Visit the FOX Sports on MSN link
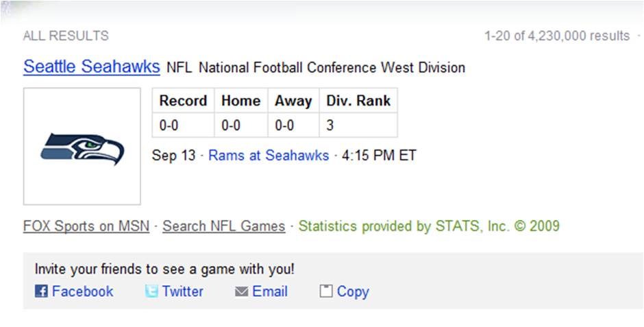This screenshot has height=327, width=644. [x=86, y=226]
